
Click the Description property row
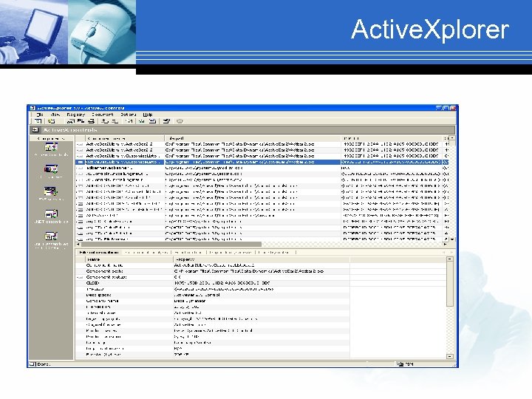point(212,295)
